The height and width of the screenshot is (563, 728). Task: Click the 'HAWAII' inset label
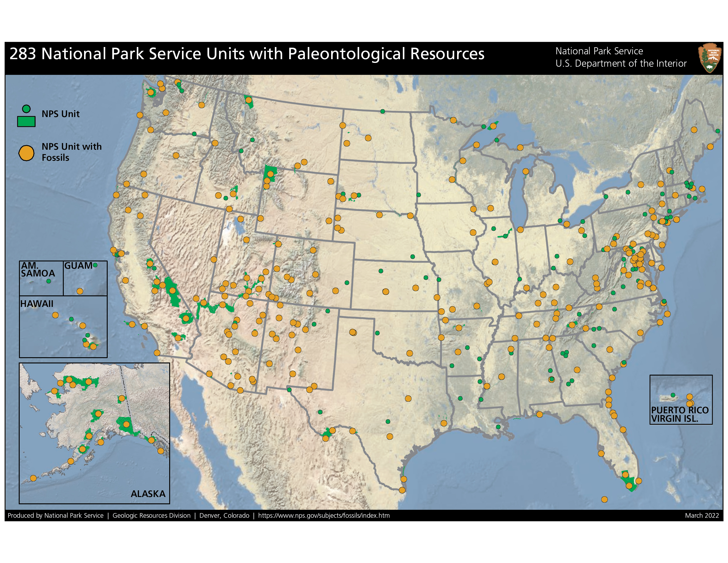(x=37, y=304)
